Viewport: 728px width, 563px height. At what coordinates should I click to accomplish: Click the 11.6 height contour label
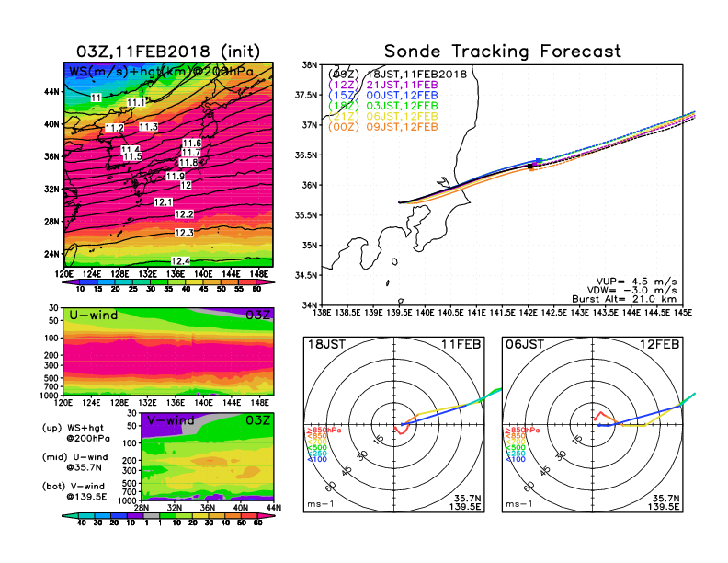tap(192, 144)
